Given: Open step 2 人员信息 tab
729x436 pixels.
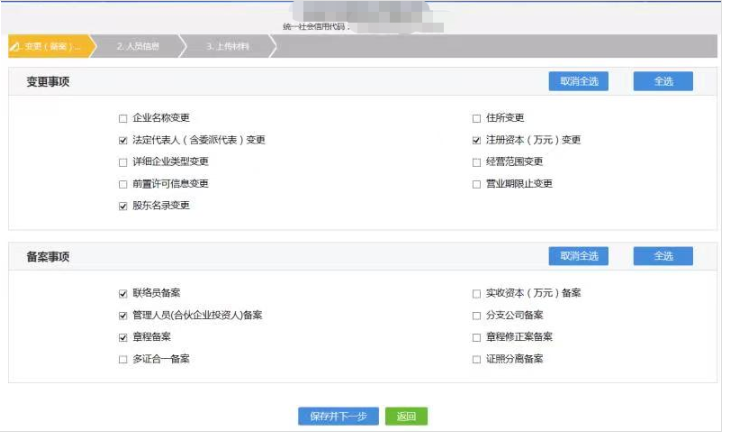Looking at the screenshot, I should pyautogui.click(x=137, y=46).
